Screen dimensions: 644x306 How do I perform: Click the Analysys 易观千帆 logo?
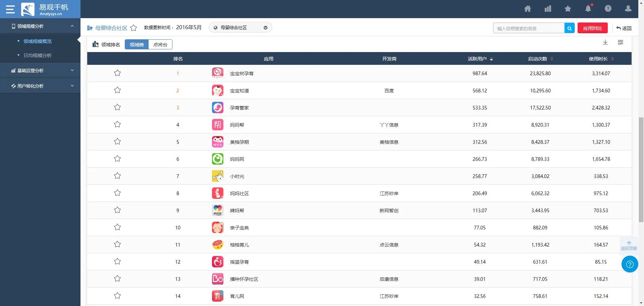[45, 9]
